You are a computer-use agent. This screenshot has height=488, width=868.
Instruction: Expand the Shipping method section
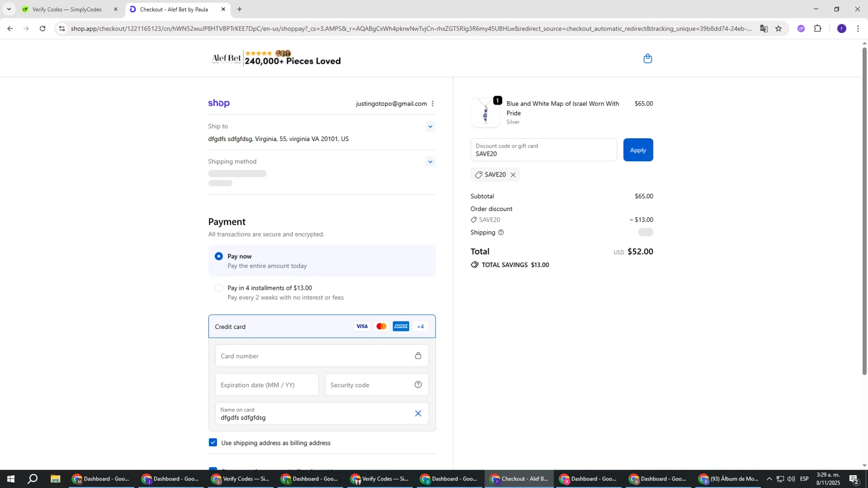click(430, 162)
